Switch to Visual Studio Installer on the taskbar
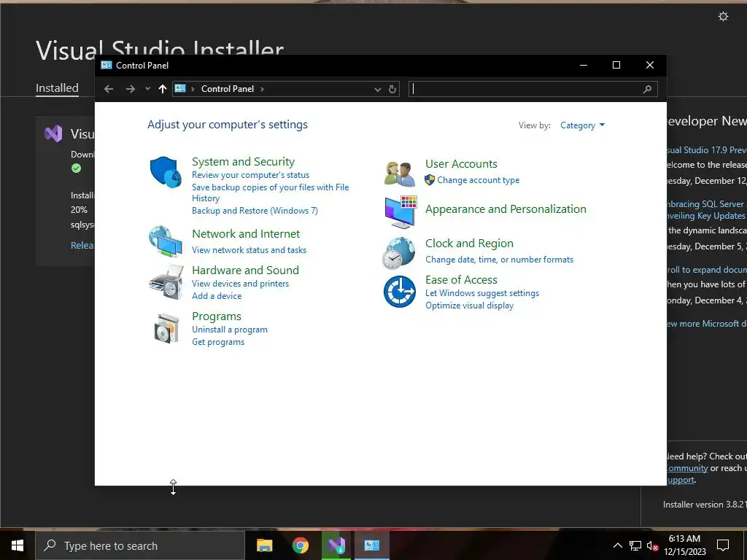747x560 pixels. (x=336, y=545)
